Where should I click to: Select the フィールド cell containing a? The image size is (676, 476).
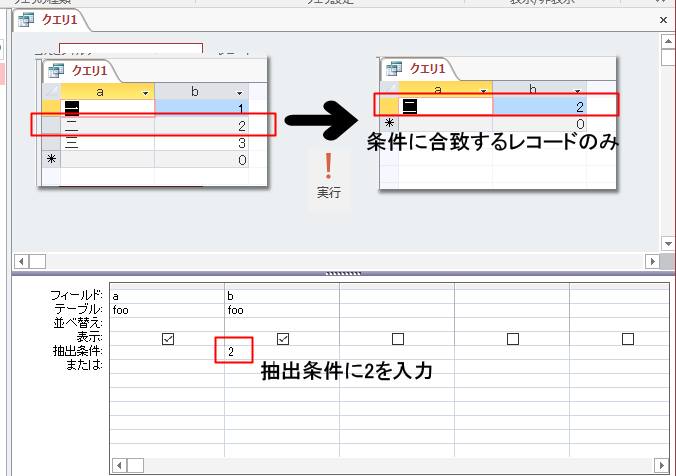[167, 296]
